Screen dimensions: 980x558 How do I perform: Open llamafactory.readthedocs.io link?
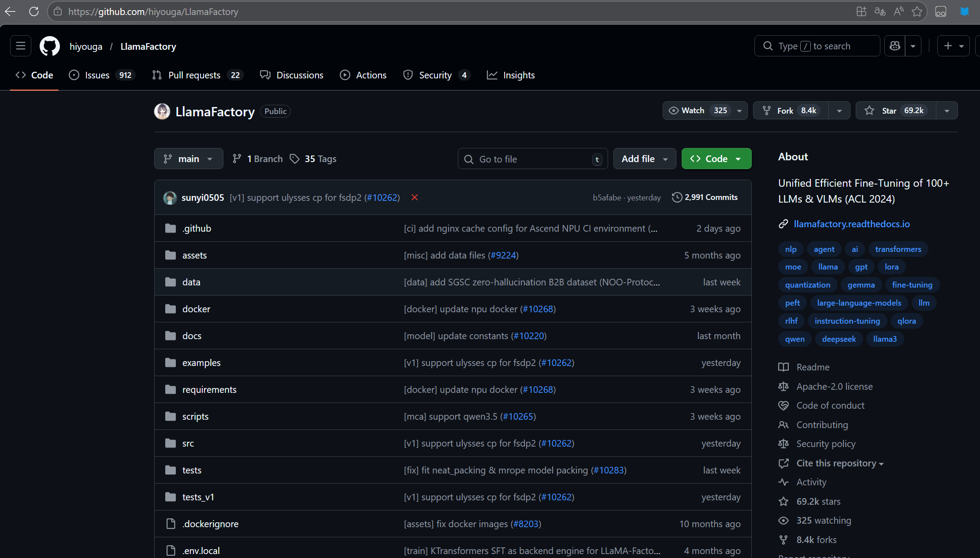tap(851, 224)
